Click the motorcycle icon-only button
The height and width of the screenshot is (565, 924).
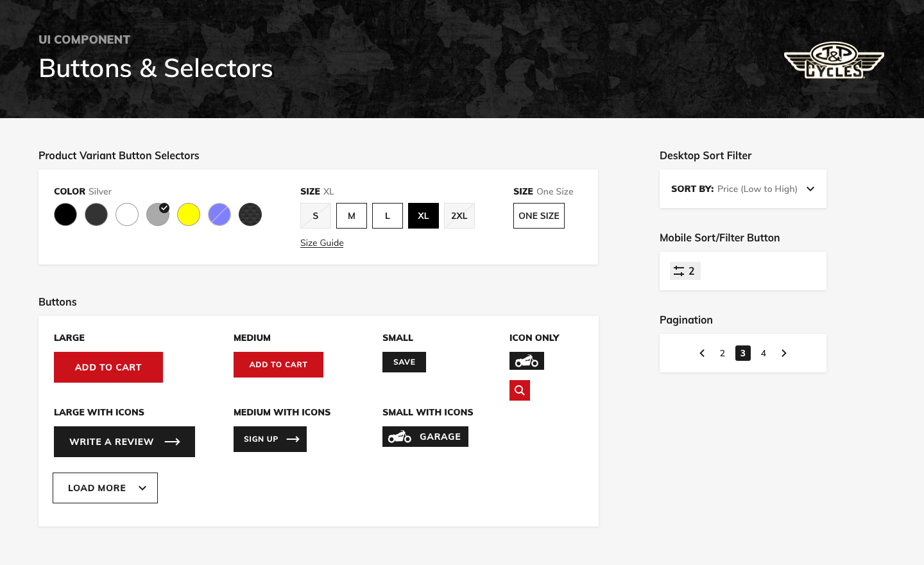pos(526,361)
